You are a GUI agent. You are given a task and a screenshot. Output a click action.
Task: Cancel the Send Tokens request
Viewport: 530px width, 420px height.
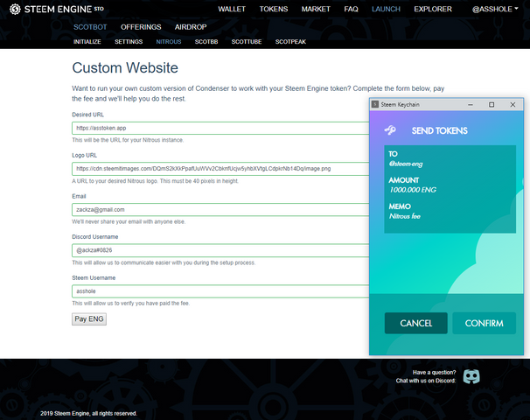[416, 323]
